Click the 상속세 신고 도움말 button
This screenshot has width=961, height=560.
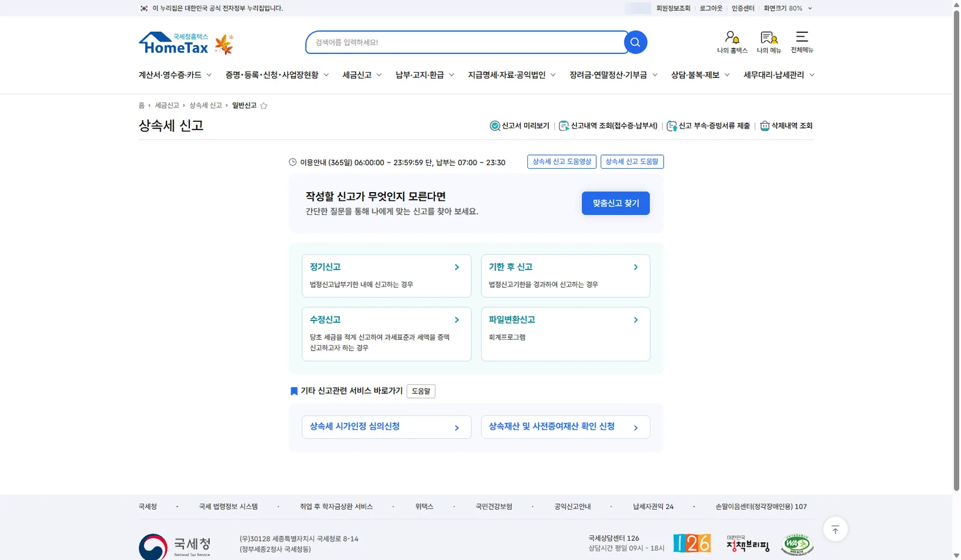[632, 161]
